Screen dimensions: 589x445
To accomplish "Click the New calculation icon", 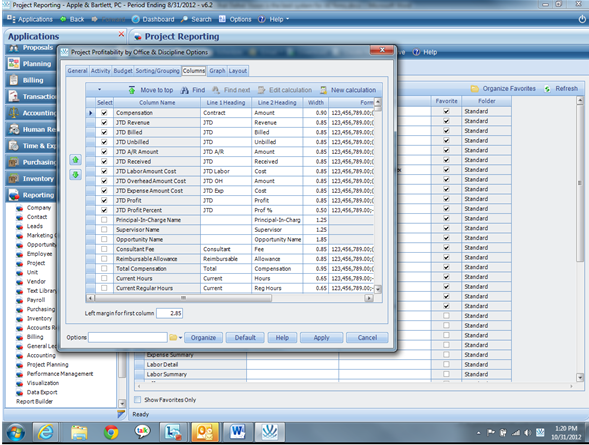I will tap(323, 90).
